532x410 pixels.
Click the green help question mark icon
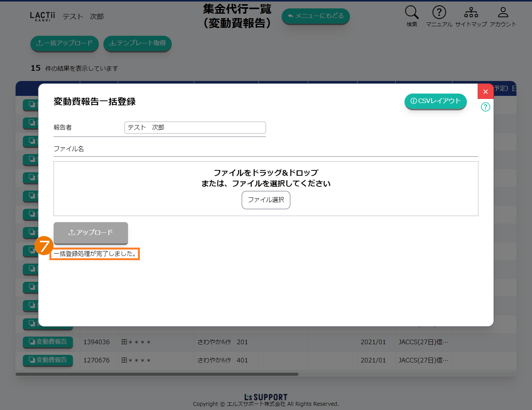[485, 107]
